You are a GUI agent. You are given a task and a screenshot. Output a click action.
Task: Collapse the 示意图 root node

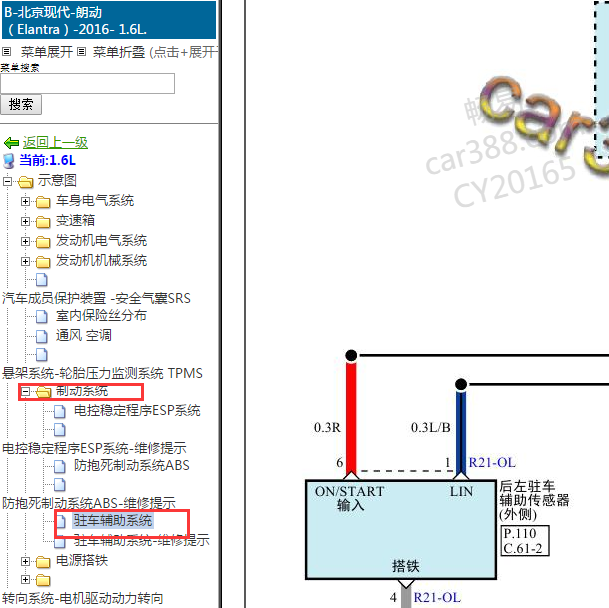(x=7, y=181)
